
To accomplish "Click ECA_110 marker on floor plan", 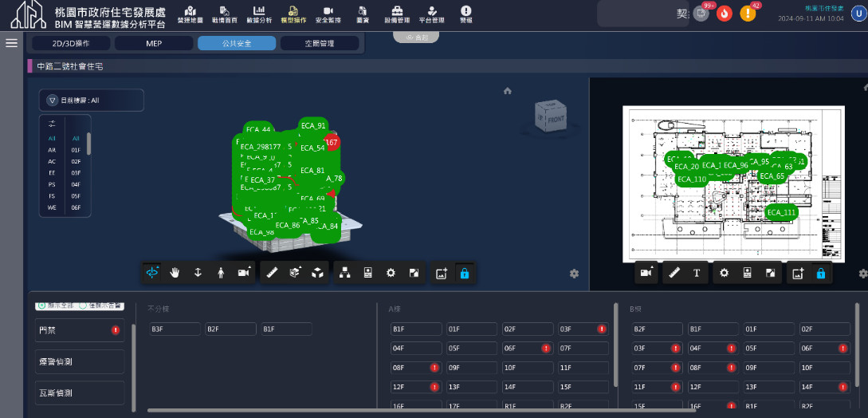I will click(692, 179).
